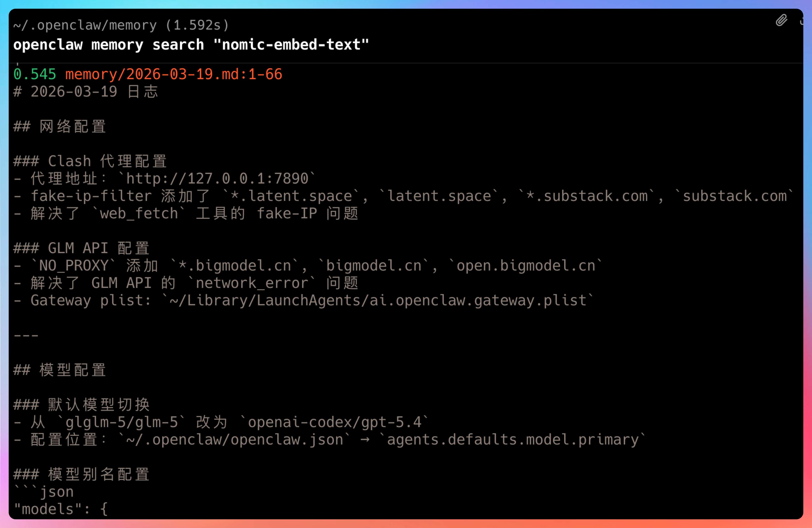
Task: Click the web_fetch tool name
Action: tap(139, 214)
